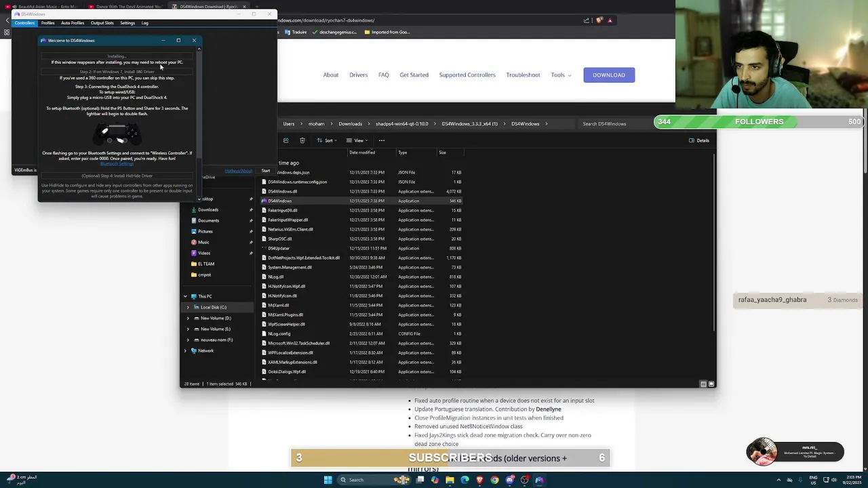This screenshot has width=868, height=488.
Task: Click the Bluetooth Settings link
Action: click(117, 163)
